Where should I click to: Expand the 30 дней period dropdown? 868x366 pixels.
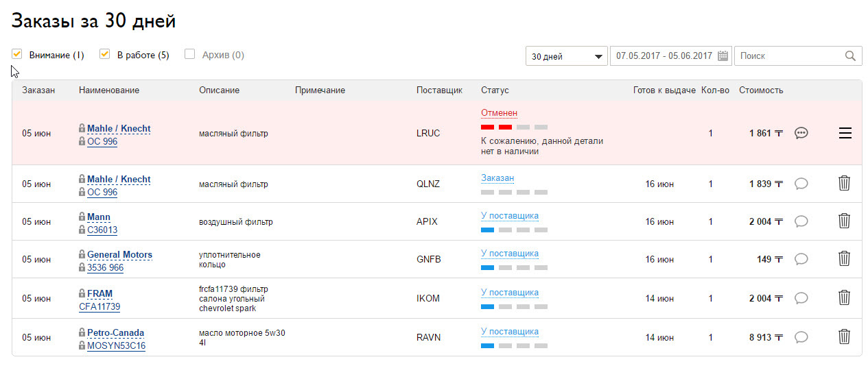tap(566, 56)
